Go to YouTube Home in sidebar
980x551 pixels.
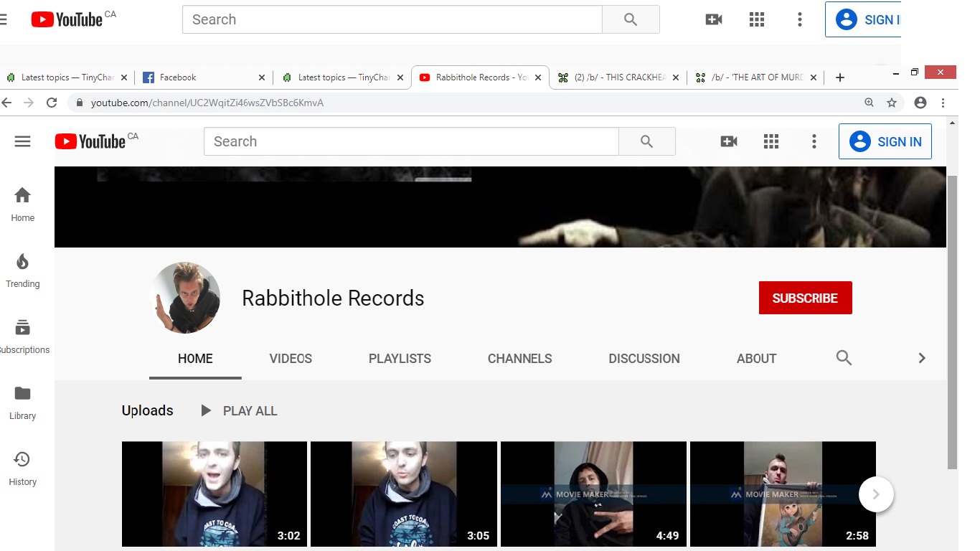pyautogui.click(x=22, y=204)
